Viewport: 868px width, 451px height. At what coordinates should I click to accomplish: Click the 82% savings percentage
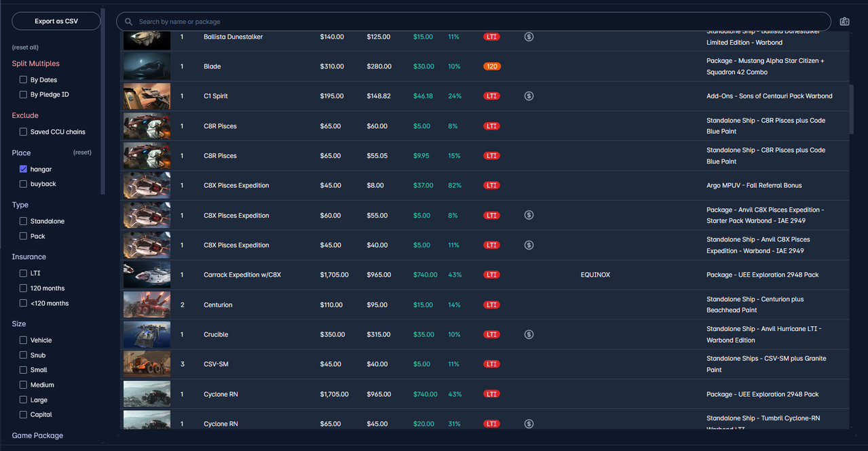[x=455, y=186]
